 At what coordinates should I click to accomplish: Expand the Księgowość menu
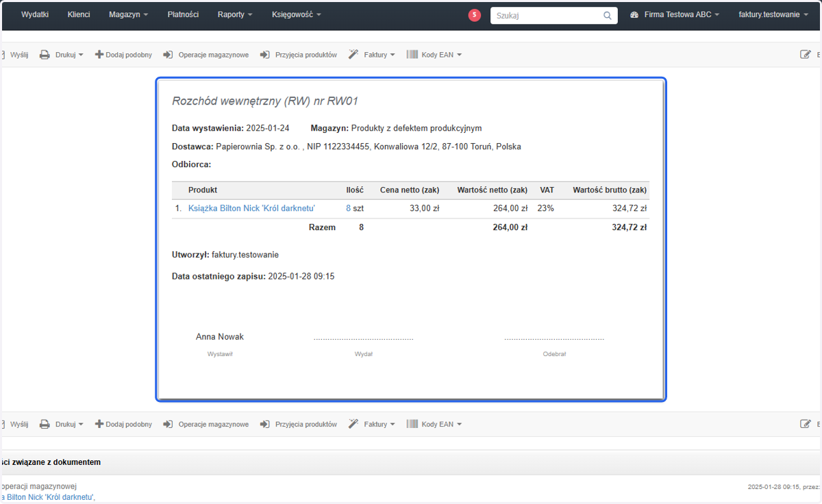[296, 14]
